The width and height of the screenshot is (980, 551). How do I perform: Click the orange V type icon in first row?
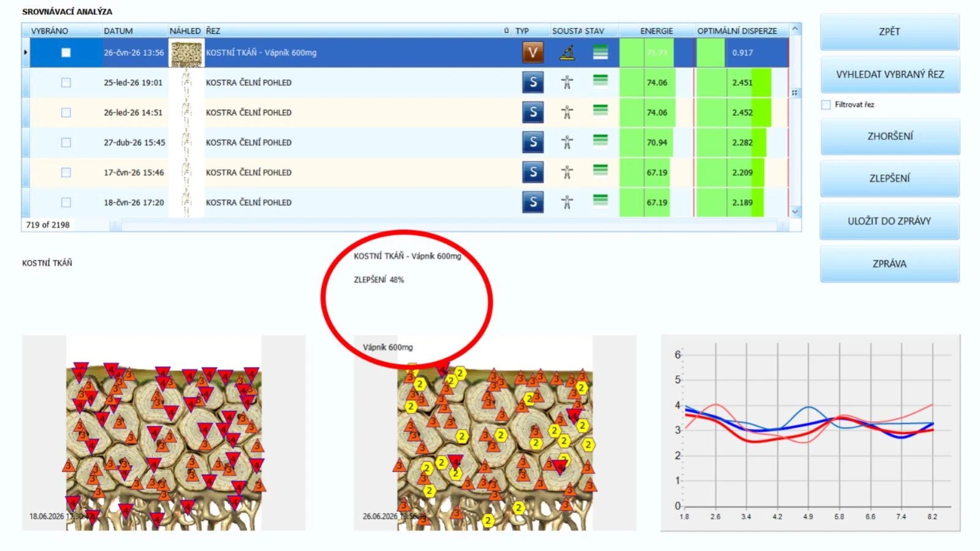533,53
